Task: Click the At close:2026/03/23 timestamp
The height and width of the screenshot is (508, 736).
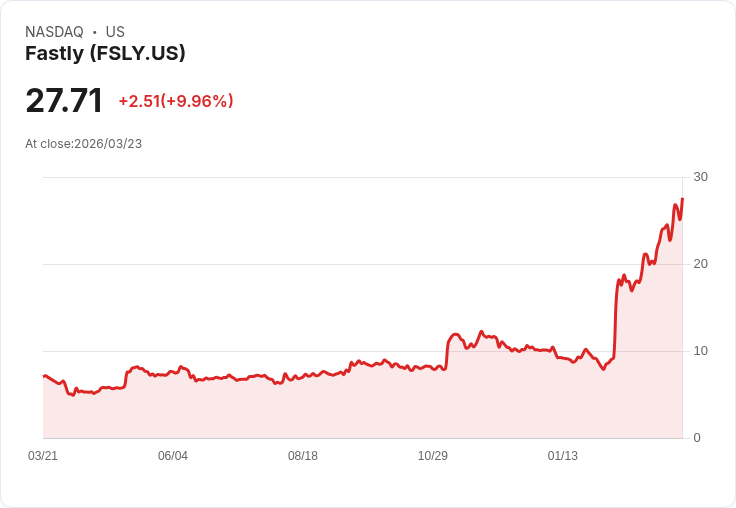Action: click(x=84, y=144)
